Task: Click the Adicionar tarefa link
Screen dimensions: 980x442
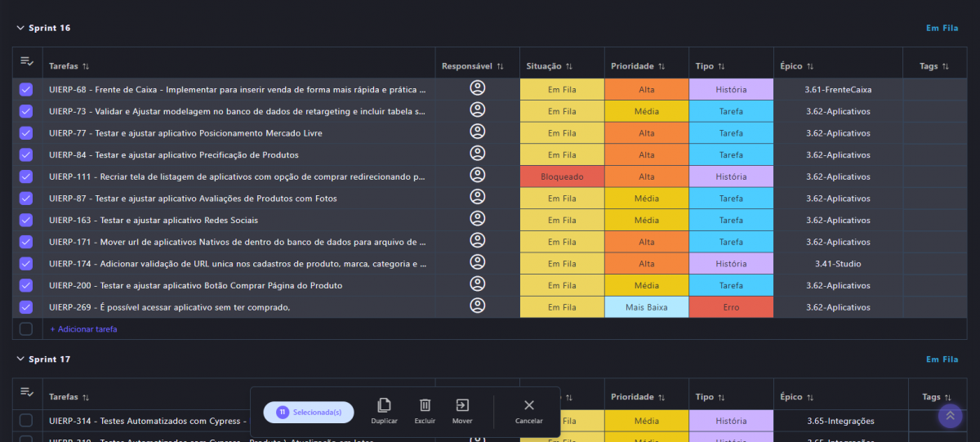Action: tap(83, 329)
